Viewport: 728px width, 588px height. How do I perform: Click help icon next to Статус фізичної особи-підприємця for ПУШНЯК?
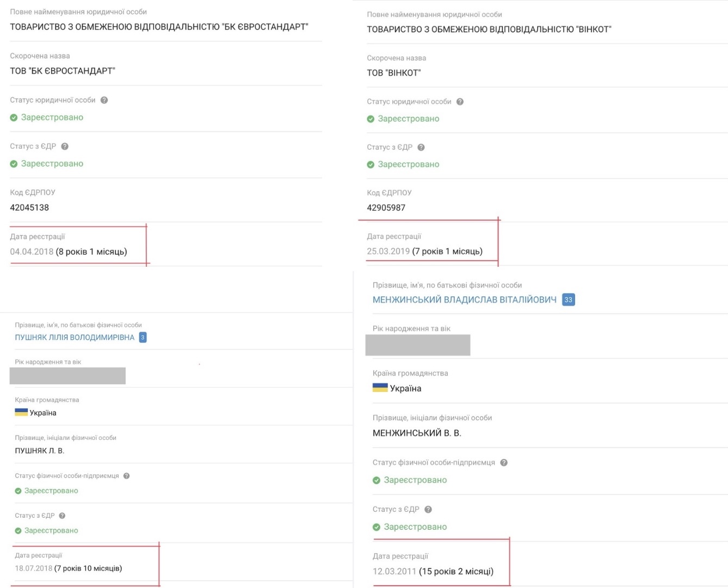click(x=126, y=476)
